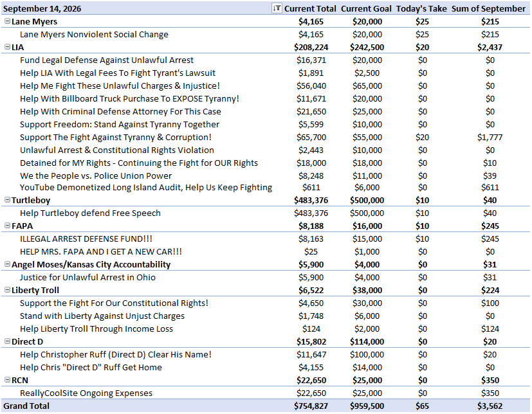This screenshot has width=532, height=414.
Task: Open the sort filter button beside date header
Action: [x=277, y=8]
